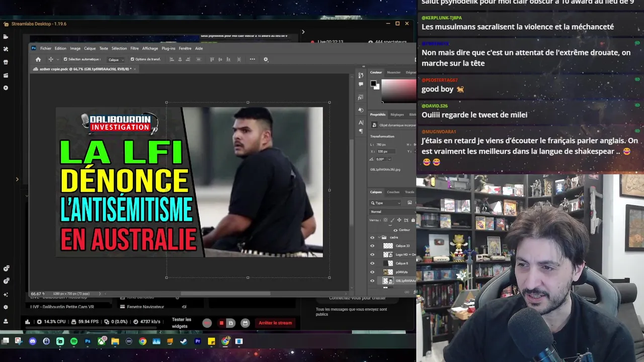This screenshot has width=644, height=362.
Task: Lock position icon in Calques panel
Action: pyautogui.click(x=399, y=220)
